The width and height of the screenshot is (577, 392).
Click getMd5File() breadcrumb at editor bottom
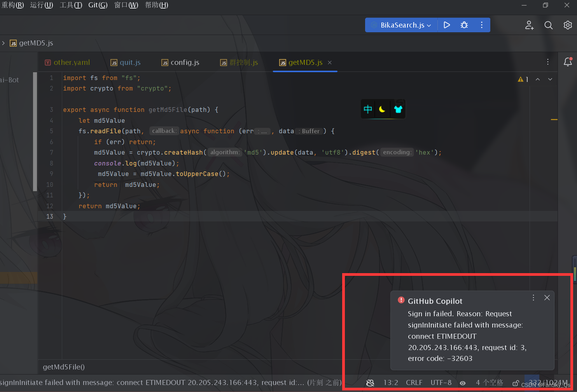click(64, 367)
